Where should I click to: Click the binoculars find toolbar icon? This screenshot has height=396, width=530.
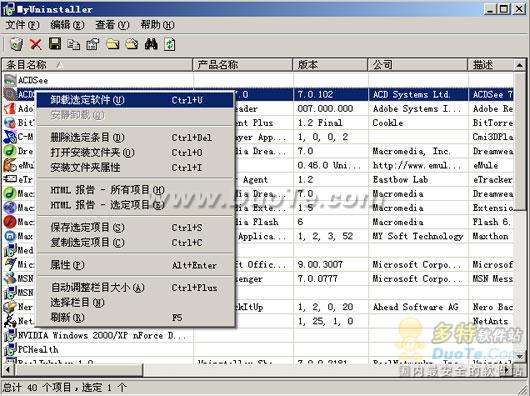tap(151, 44)
